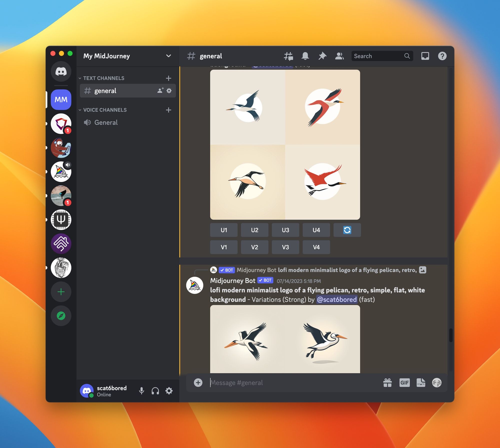Open Midjourney Bot avatar profile
This screenshot has height=448, width=500.
coord(195,285)
